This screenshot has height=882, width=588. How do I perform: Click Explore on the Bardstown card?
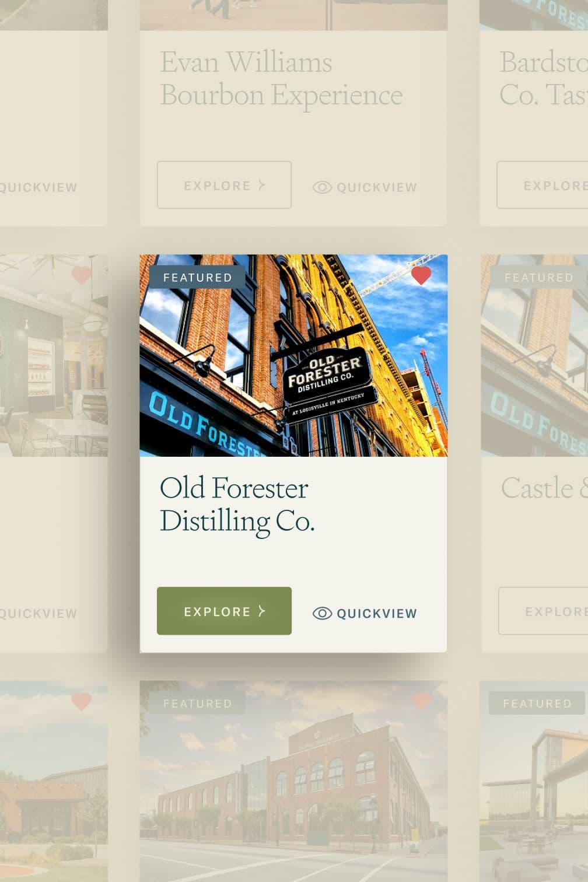(x=542, y=185)
